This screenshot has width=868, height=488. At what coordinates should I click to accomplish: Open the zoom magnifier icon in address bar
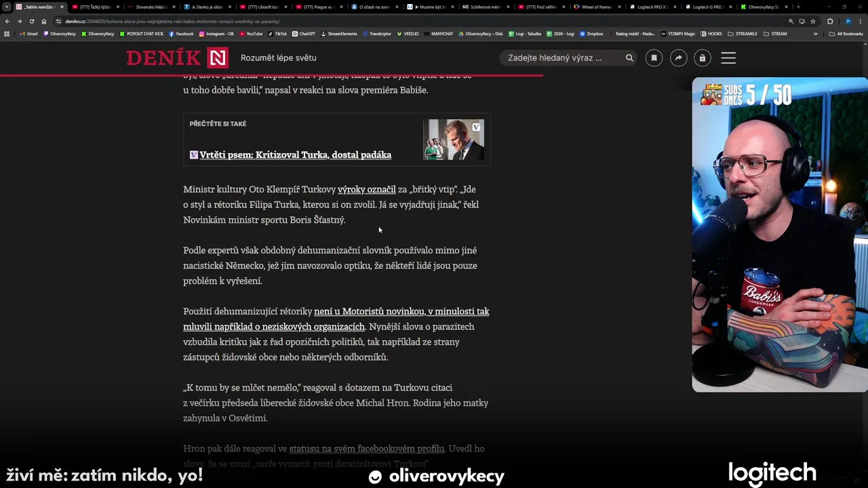[791, 21]
